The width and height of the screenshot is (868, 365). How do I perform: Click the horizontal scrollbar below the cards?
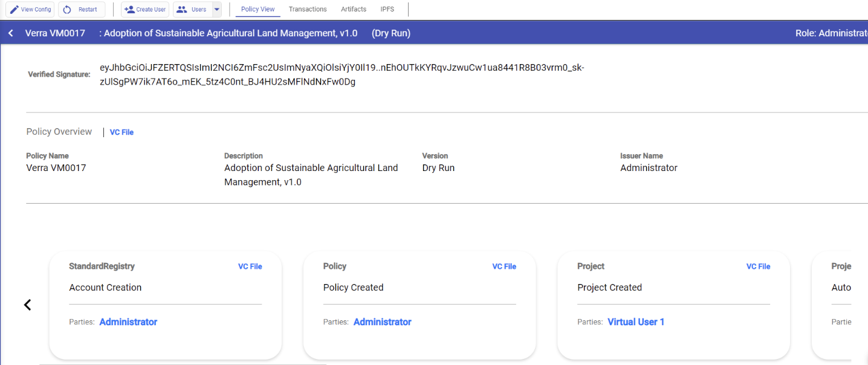click(x=181, y=364)
